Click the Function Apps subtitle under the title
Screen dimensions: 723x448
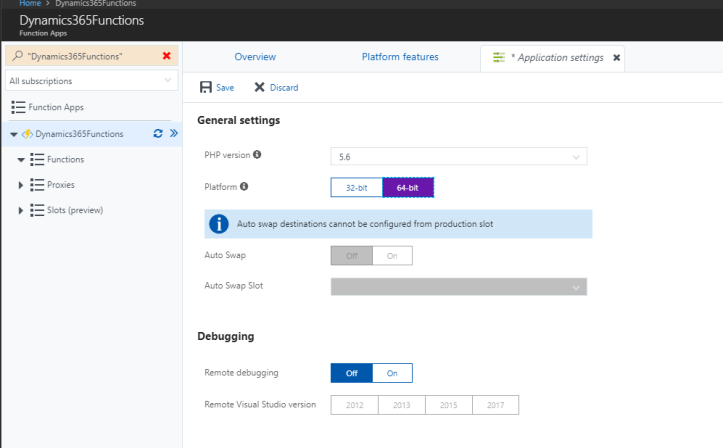(x=43, y=33)
